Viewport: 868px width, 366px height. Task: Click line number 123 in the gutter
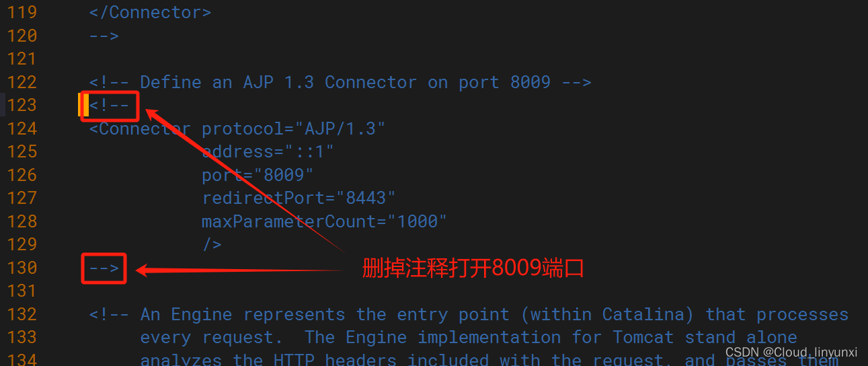(22, 106)
